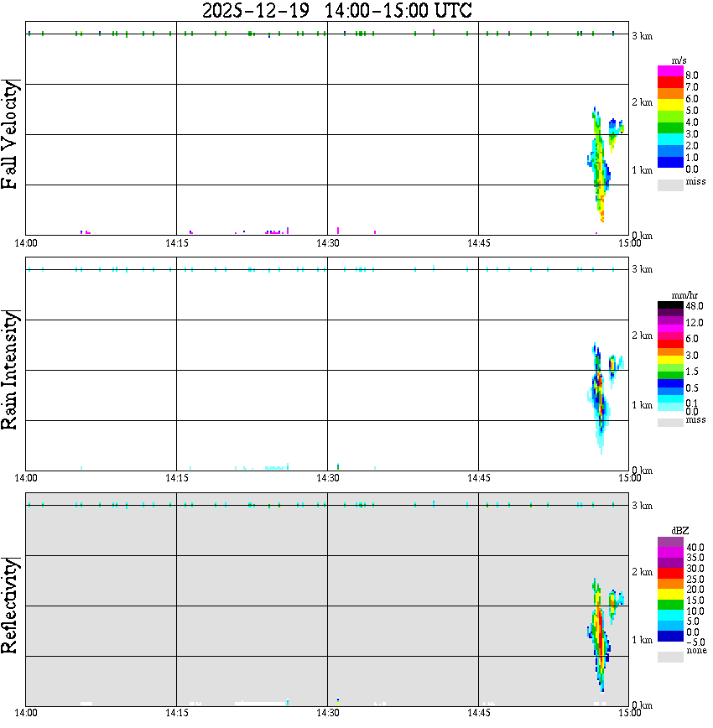Click the '14:00' tick under the Rain Intensity plot
The width and height of the screenshot is (713, 728).
pyautogui.click(x=26, y=478)
